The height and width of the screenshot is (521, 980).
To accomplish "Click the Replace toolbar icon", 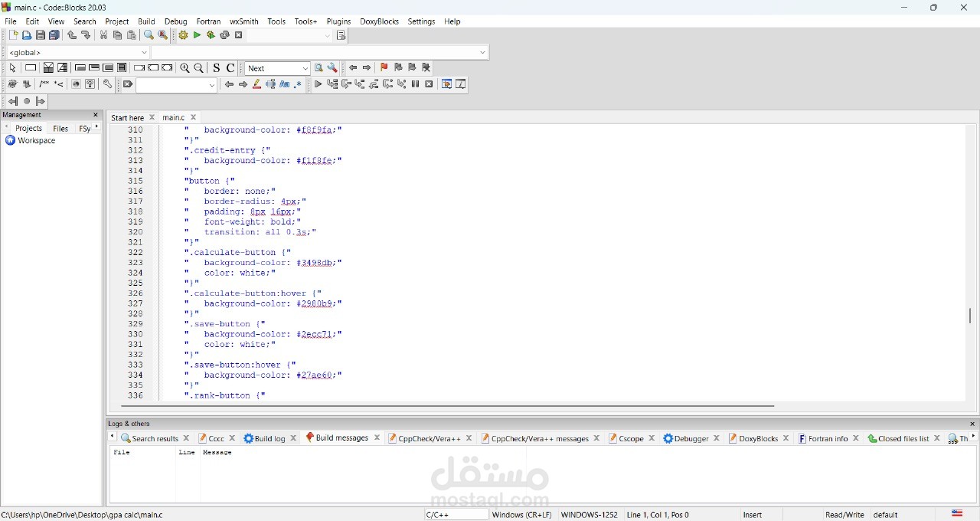I will [x=163, y=35].
